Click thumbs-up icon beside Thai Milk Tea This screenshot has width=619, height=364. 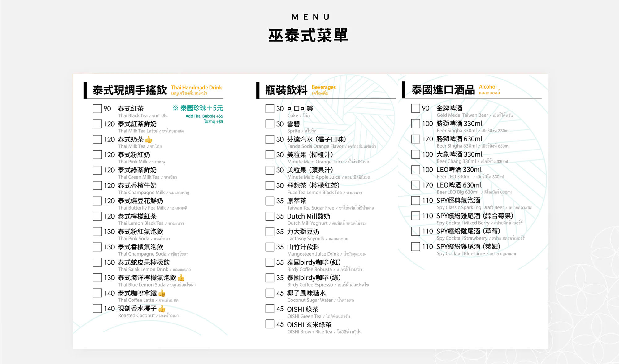coord(149,139)
